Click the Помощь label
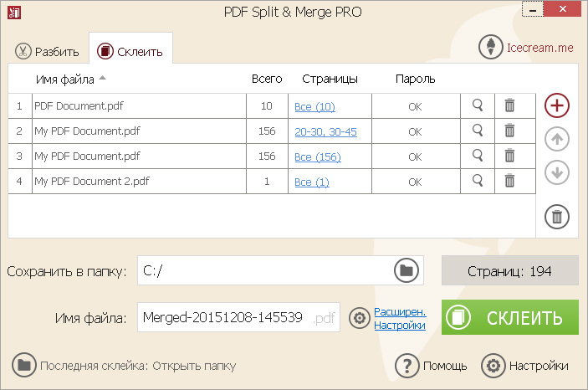 point(445,366)
